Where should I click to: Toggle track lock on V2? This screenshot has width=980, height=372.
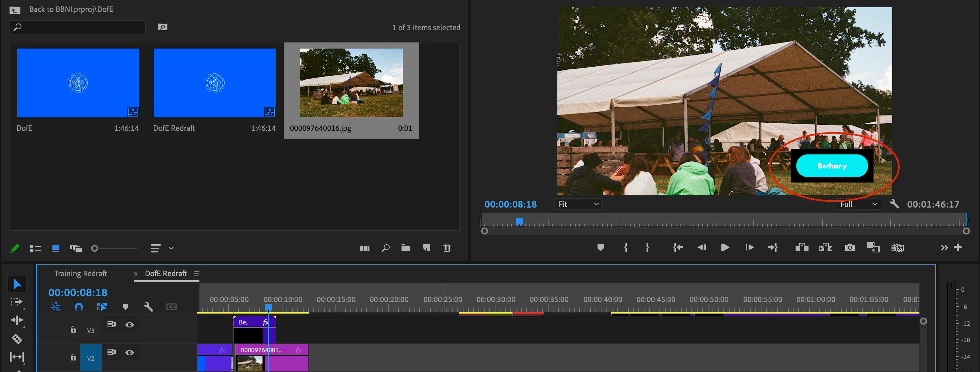(x=73, y=357)
